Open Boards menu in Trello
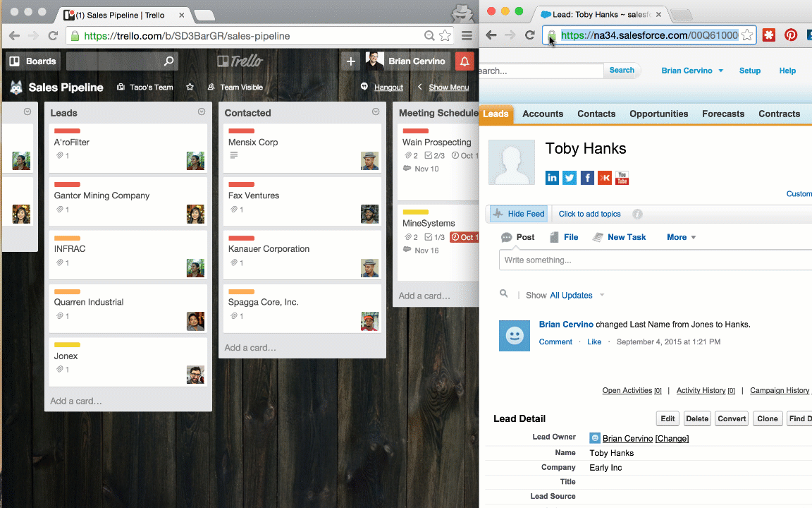The width and height of the screenshot is (812, 508). point(33,61)
